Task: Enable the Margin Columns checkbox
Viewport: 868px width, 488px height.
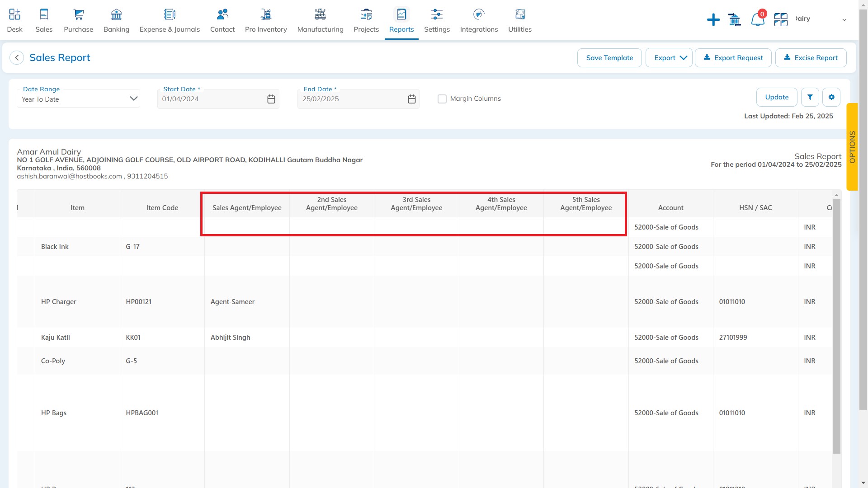Action: pos(442,99)
